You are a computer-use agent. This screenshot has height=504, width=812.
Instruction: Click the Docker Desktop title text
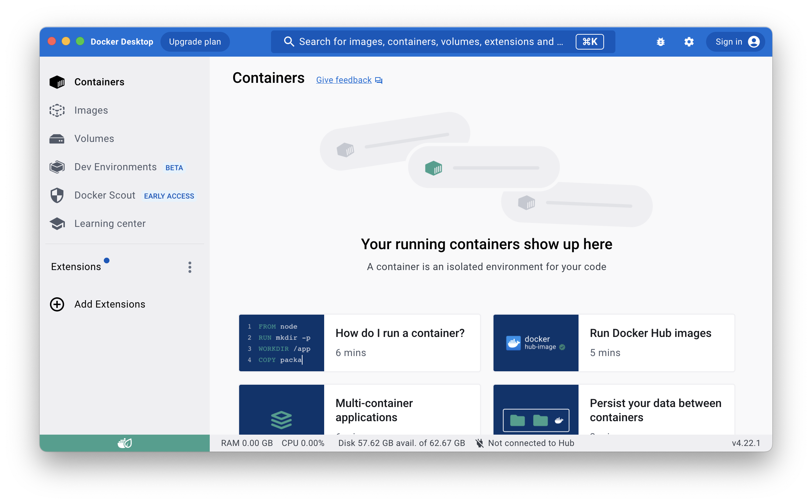point(122,42)
